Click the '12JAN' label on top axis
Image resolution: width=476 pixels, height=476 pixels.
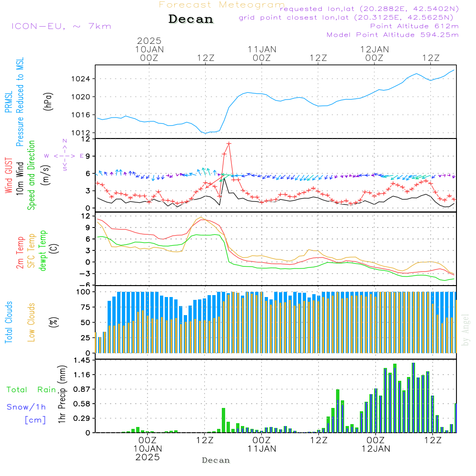pyautogui.click(x=375, y=50)
